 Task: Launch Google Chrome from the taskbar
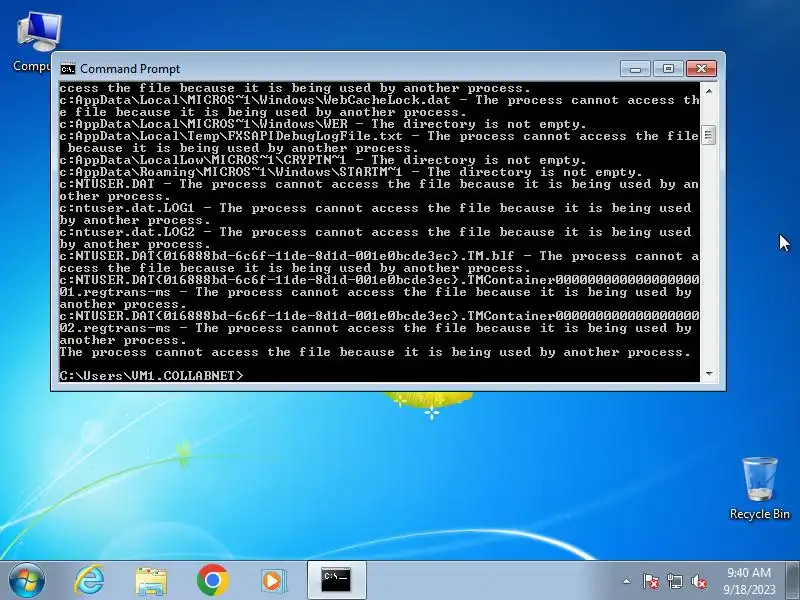click(x=213, y=580)
